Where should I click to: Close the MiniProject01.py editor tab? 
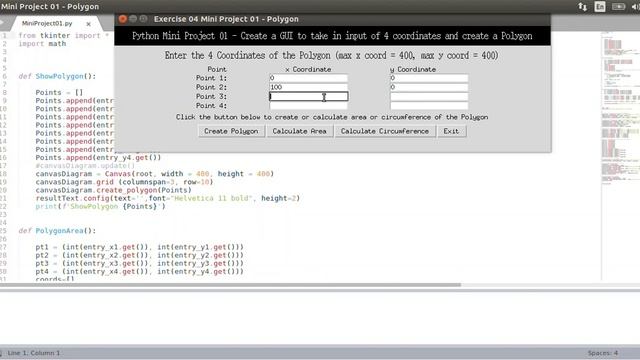(89, 24)
